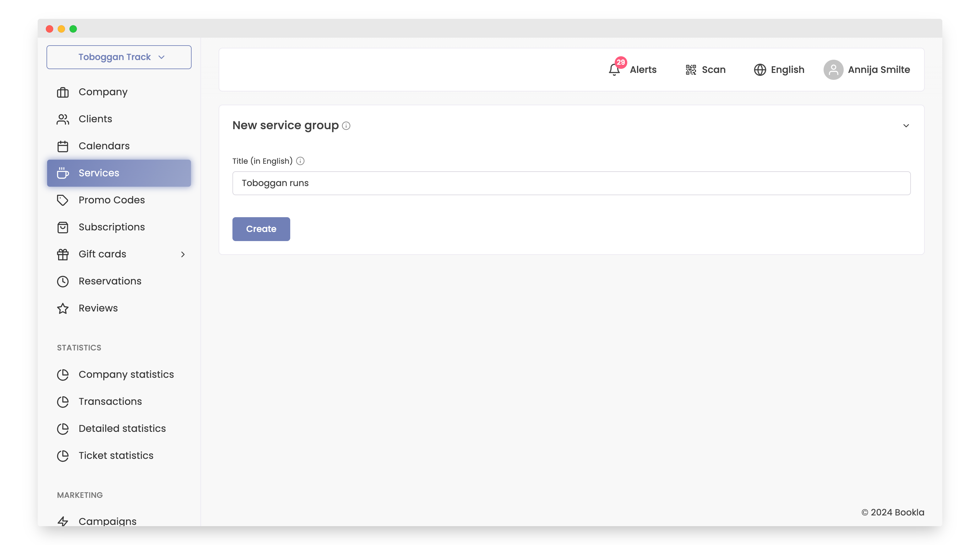Go to Calendars in sidebar
The height and width of the screenshot is (545, 980).
tap(104, 146)
